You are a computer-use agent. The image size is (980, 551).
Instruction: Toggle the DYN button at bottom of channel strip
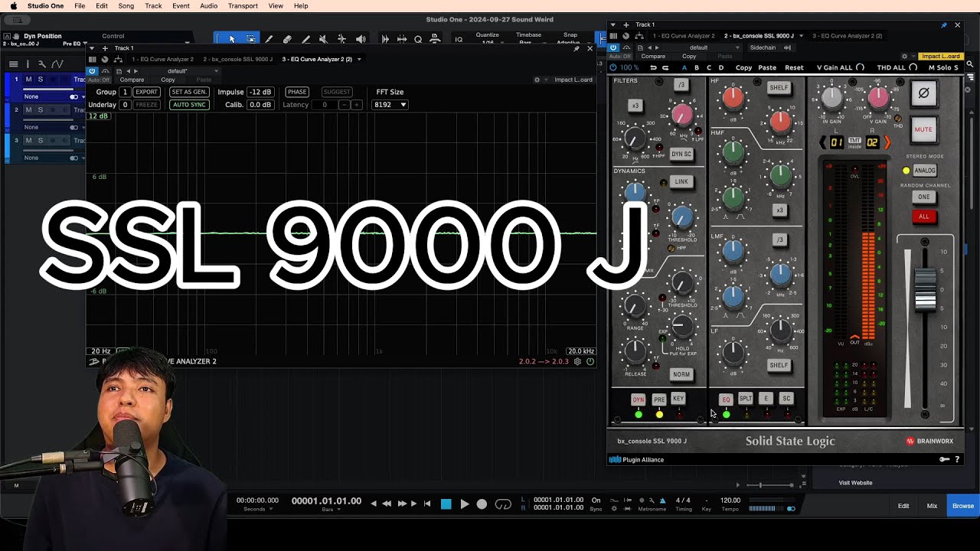pos(638,399)
